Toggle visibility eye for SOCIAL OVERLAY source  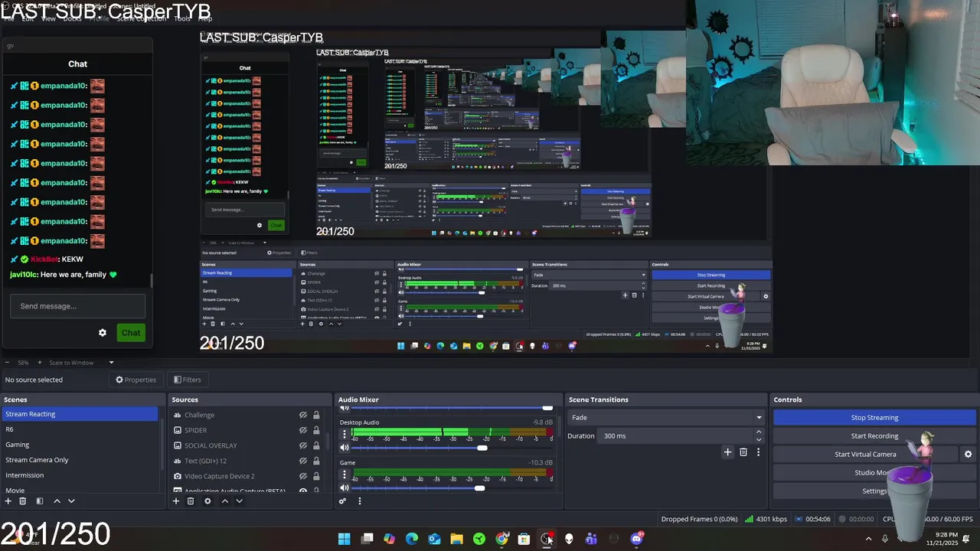303,445
